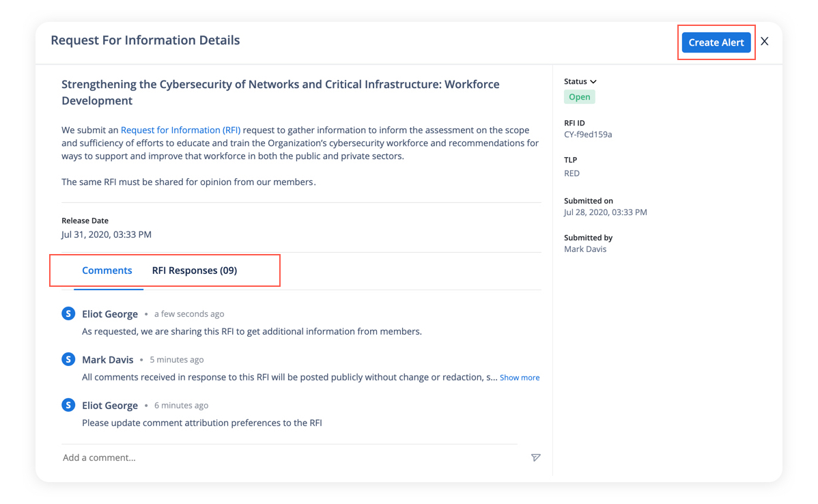Click the Open status badge

pos(579,97)
